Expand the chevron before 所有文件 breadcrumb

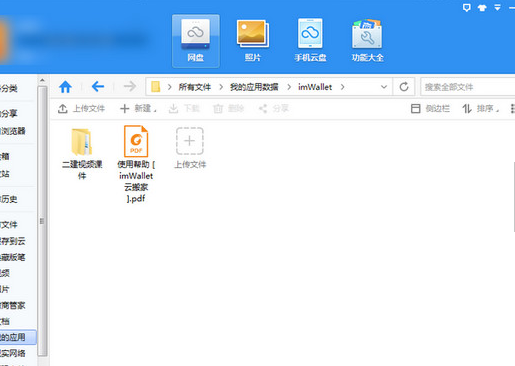click(x=169, y=87)
